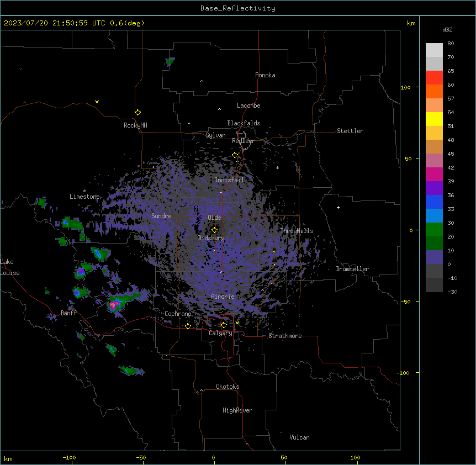Click the RedDeer city label

coord(243,141)
